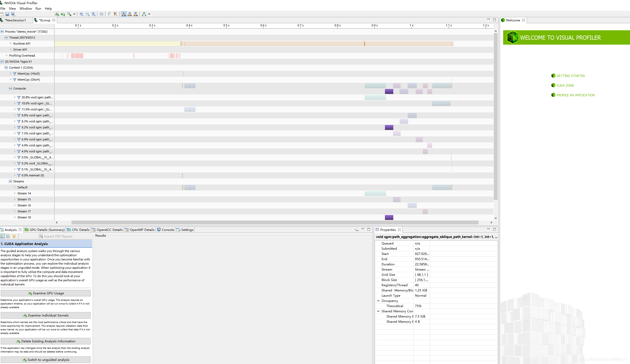Click Examine GPU Usage button

46,293
